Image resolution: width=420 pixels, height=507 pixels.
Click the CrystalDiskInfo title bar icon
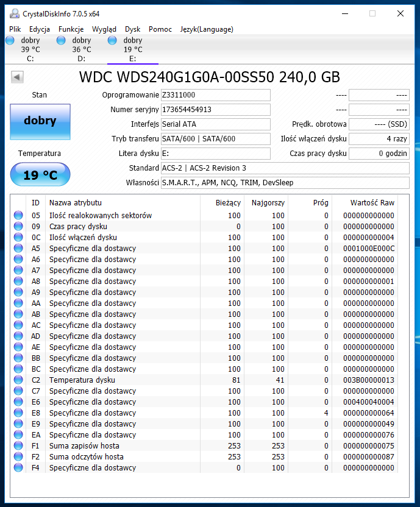(15, 13)
